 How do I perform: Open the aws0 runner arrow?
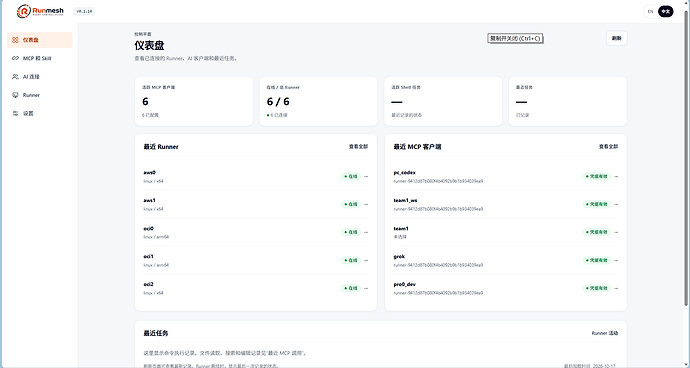click(366, 177)
